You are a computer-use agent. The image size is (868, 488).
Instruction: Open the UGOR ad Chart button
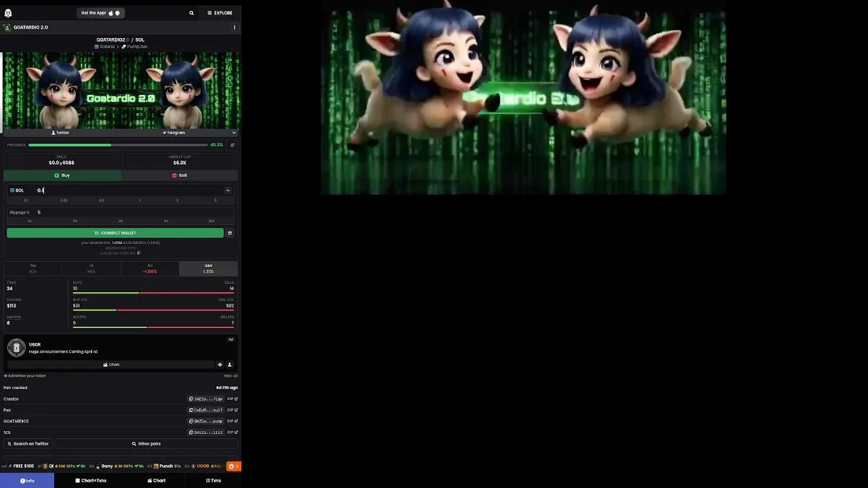click(x=111, y=365)
